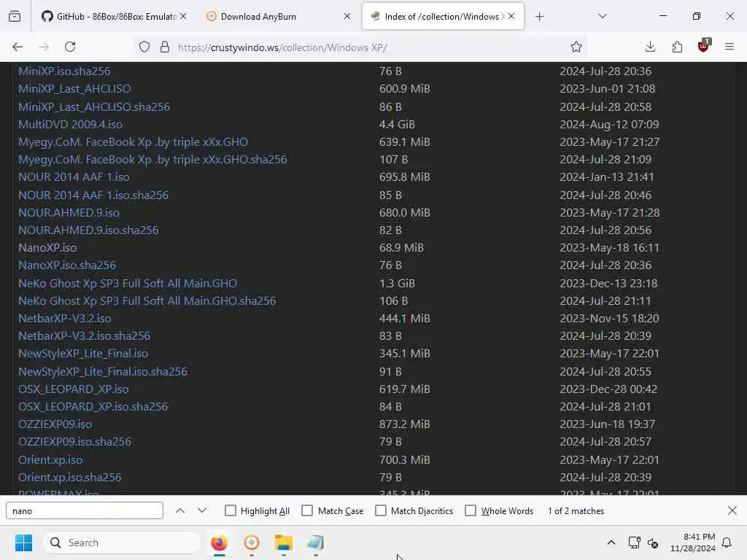Screen dimensions: 747x560
Task: Go forward to the next page
Action: click(44, 47)
